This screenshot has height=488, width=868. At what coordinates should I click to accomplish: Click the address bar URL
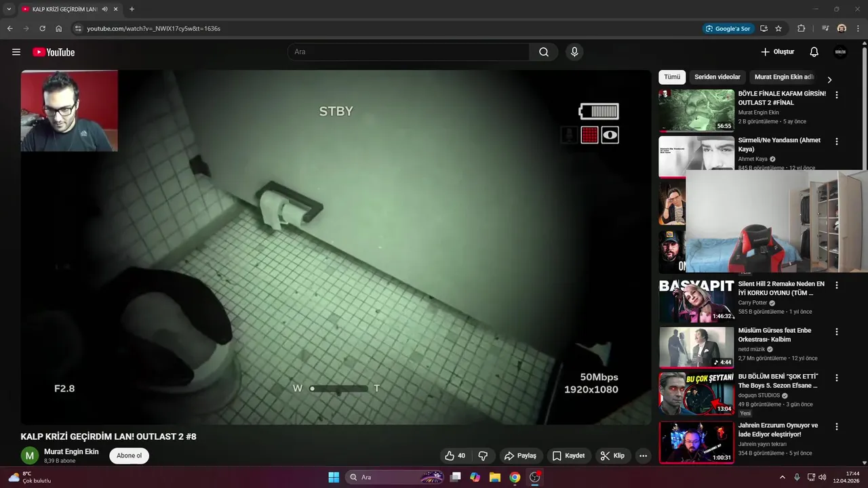pos(153,28)
